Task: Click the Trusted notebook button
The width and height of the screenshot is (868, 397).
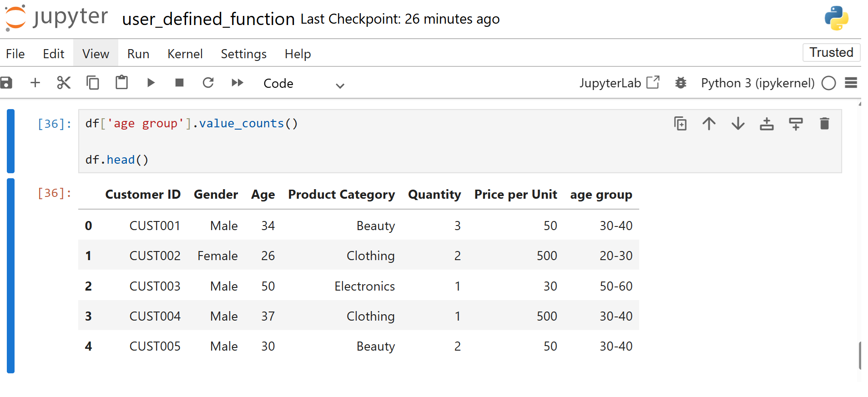Action: click(831, 52)
